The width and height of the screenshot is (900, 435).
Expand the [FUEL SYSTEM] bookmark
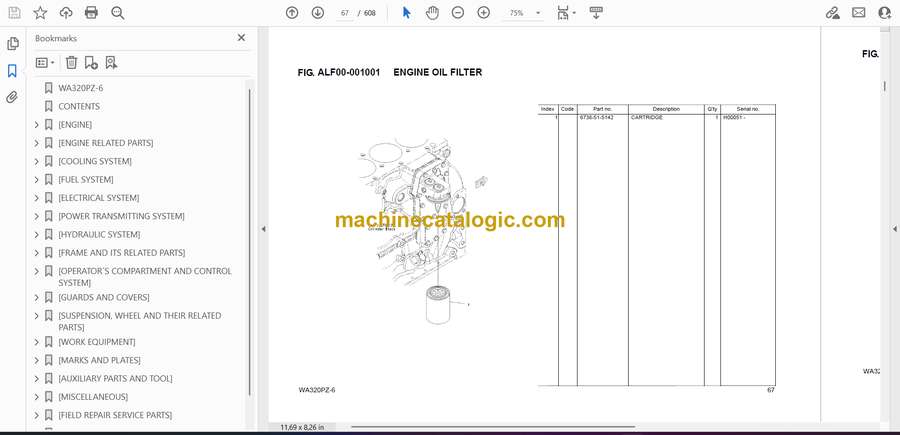coord(37,180)
